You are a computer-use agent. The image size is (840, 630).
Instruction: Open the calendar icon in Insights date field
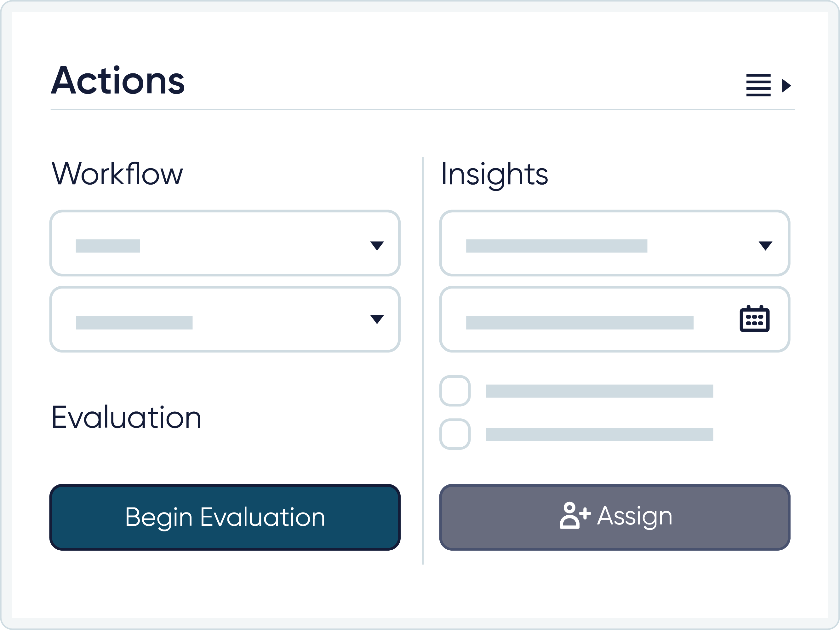(755, 318)
